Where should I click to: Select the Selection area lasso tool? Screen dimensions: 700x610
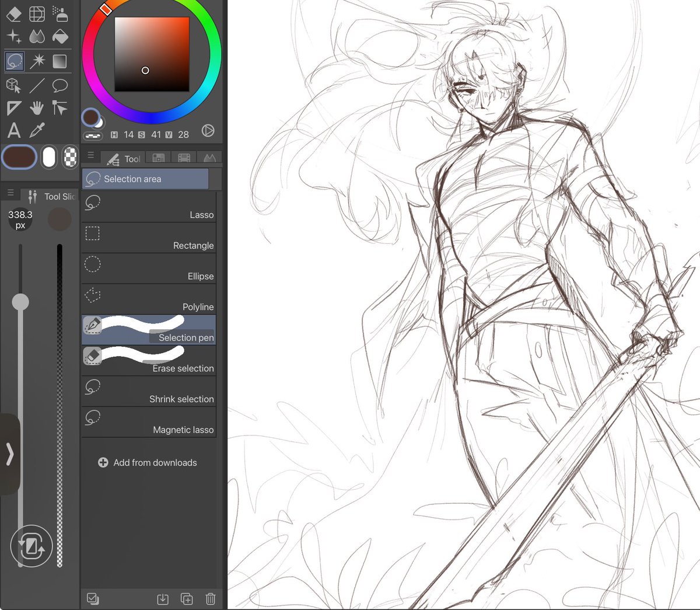[14, 61]
